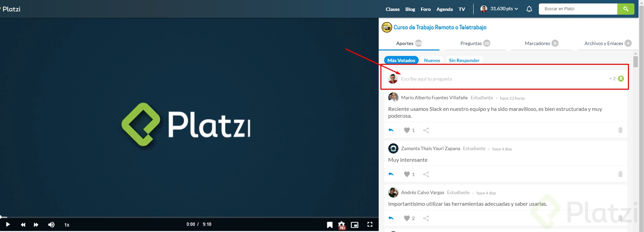Viewport: 644px width, 232px height.
Task: Click trash icon on Zamanta's comment
Action: click(620, 174)
